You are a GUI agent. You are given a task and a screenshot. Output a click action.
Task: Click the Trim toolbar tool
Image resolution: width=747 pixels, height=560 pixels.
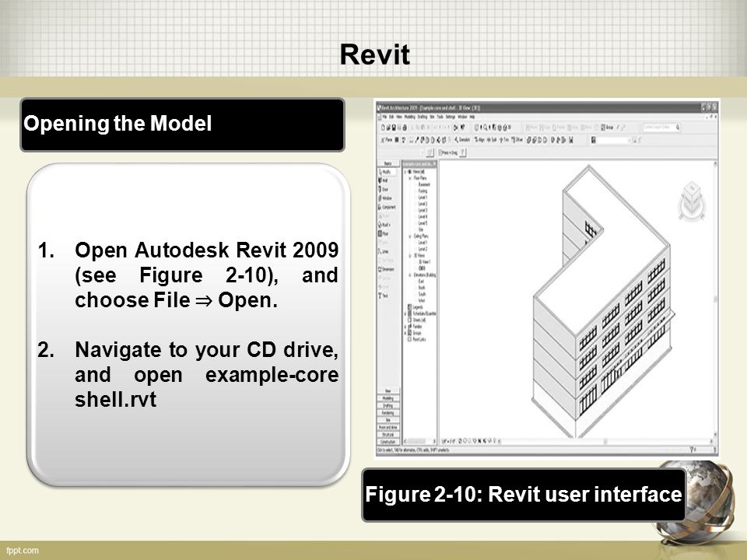[x=503, y=140]
